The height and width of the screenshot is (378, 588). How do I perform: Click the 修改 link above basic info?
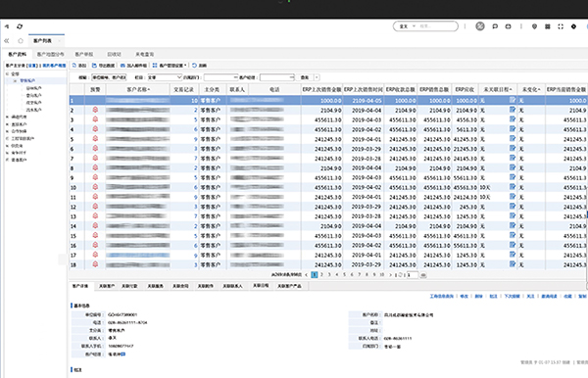(465, 296)
